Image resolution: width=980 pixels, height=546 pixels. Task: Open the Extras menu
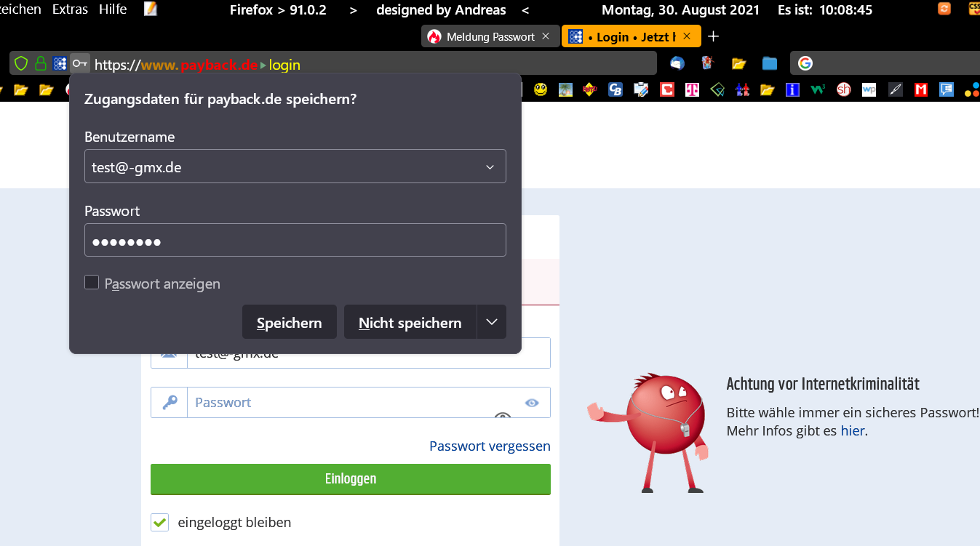coord(70,9)
